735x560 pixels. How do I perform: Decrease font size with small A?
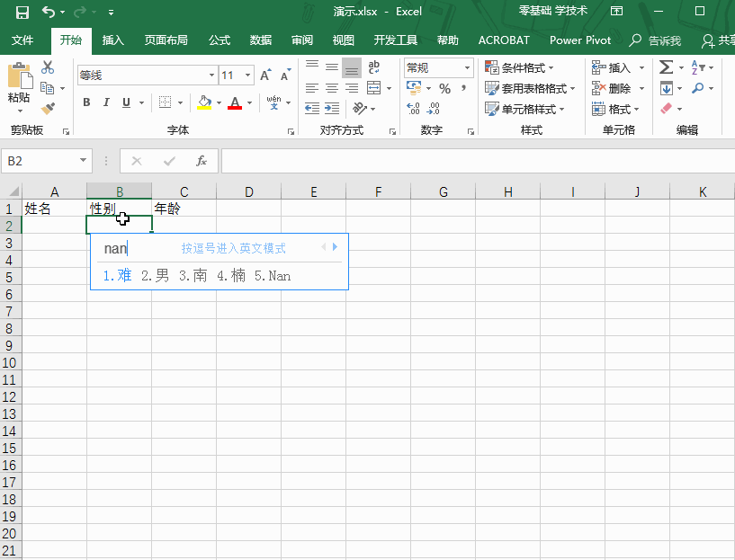285,75
